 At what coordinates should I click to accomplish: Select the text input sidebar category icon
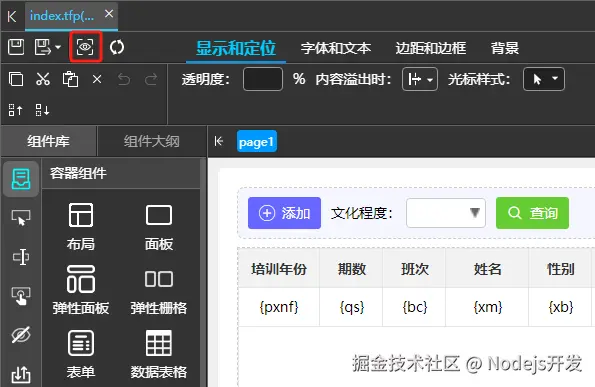click(x=21, y=257)
